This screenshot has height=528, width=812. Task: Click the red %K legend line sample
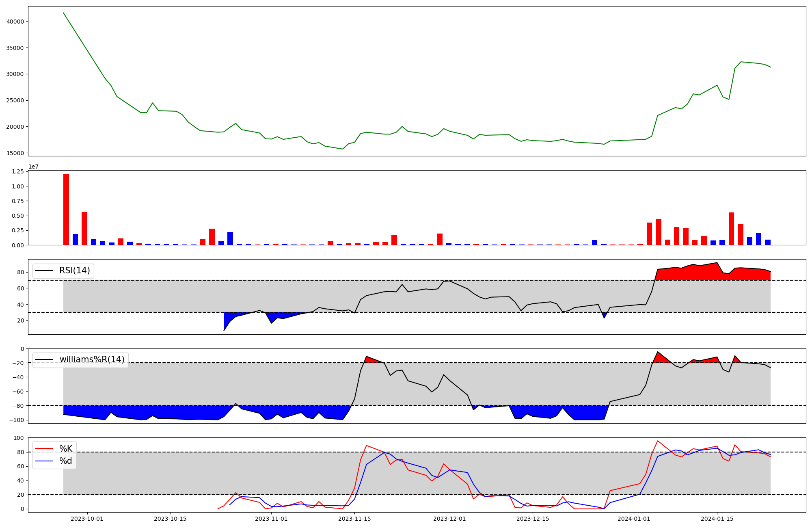click(x=44, y=449)
